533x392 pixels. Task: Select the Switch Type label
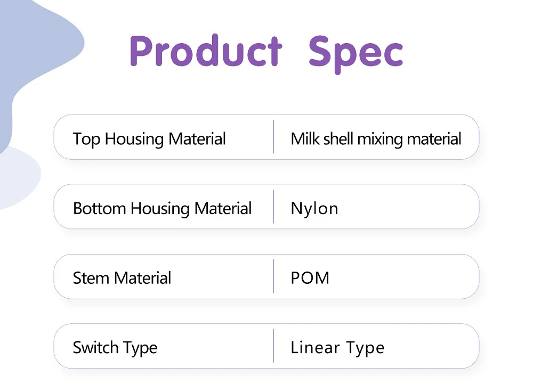[x=115, y=348]
